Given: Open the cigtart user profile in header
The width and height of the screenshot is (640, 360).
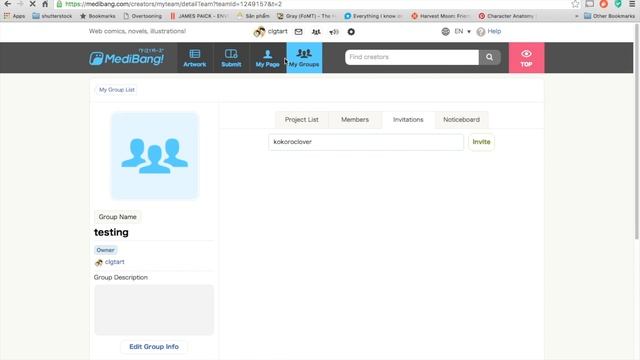Looking at the screenshot, I should click(270, 31).
